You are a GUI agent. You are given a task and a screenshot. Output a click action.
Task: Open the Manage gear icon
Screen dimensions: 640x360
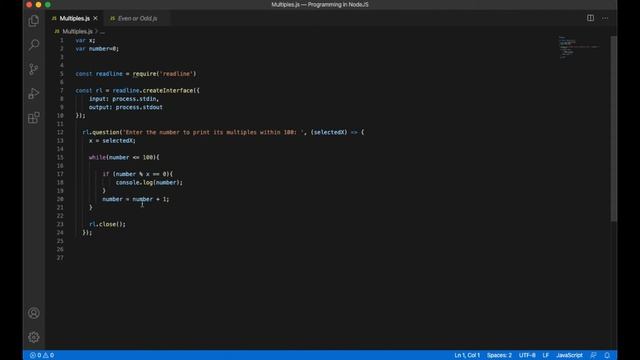[34, 337]
